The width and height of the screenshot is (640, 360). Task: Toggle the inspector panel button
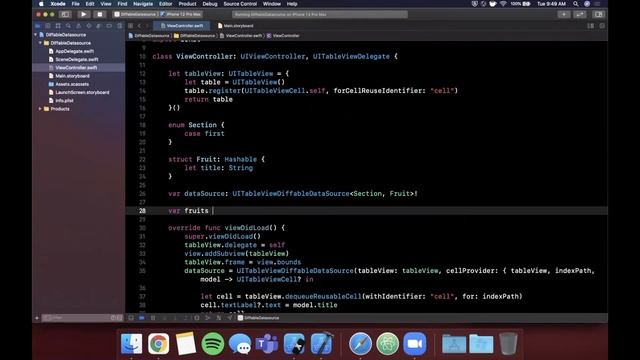coord(598,14)
